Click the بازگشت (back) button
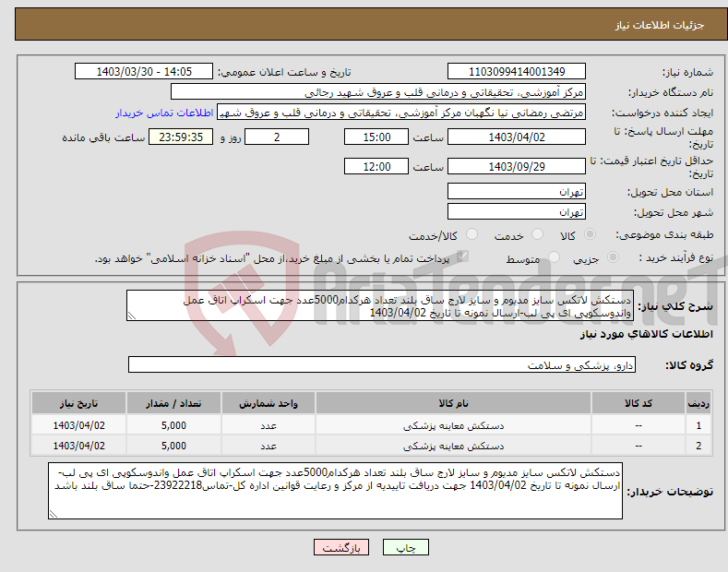 coord(341,547)
